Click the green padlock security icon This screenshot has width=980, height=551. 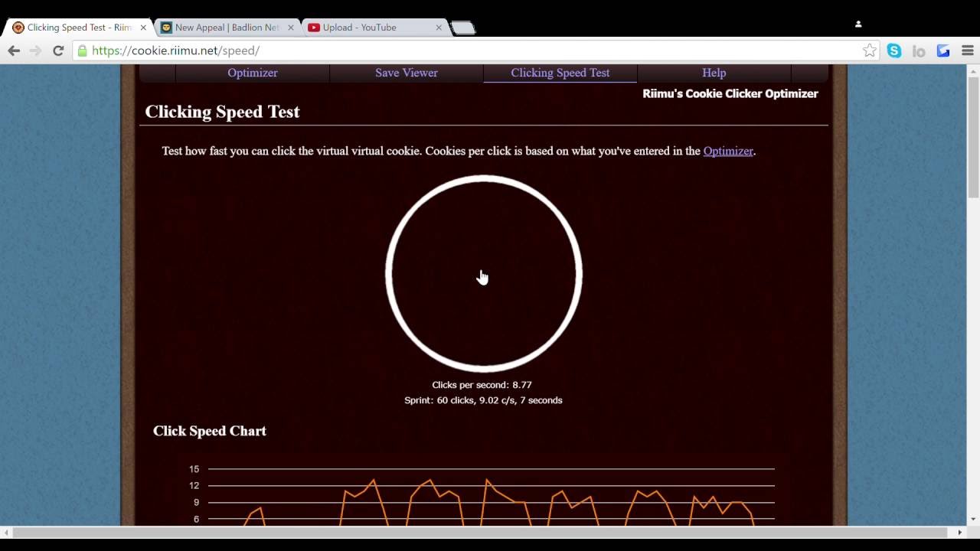[x=82, y=51]
